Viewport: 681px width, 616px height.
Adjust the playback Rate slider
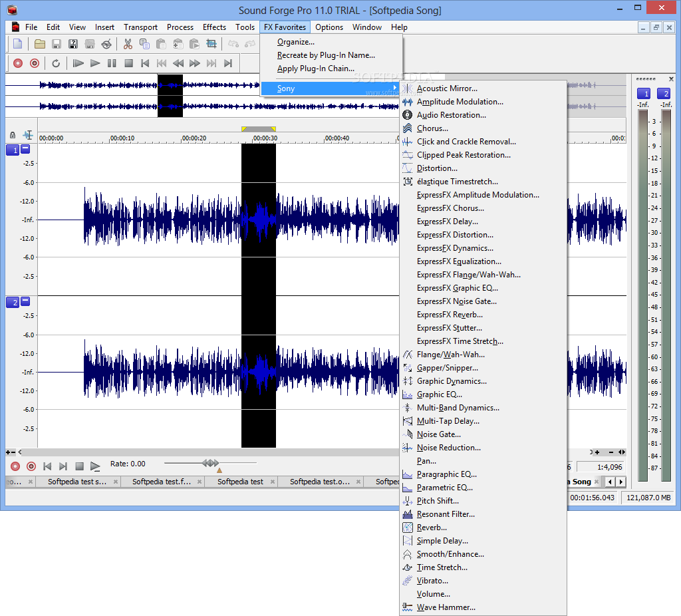[211, 463]
